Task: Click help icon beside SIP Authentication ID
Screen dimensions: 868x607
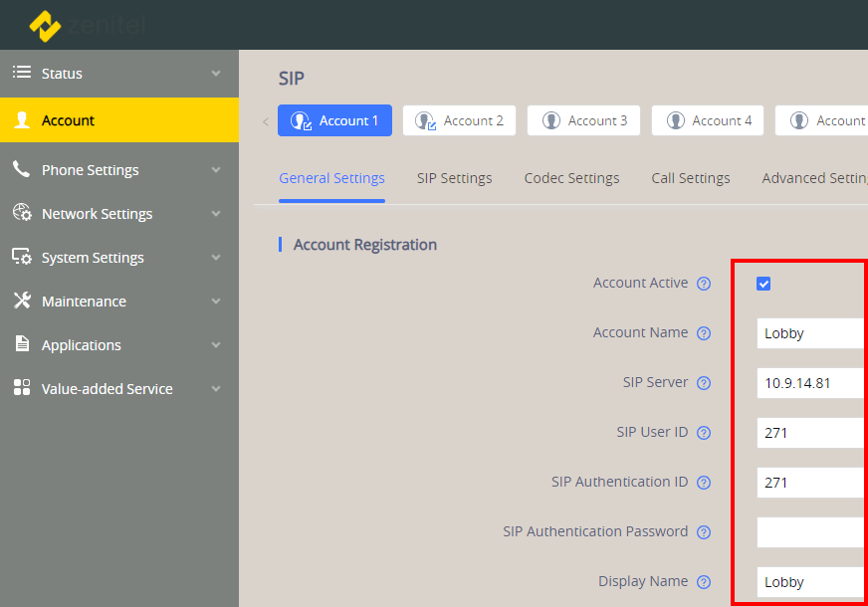Action: 704,483
